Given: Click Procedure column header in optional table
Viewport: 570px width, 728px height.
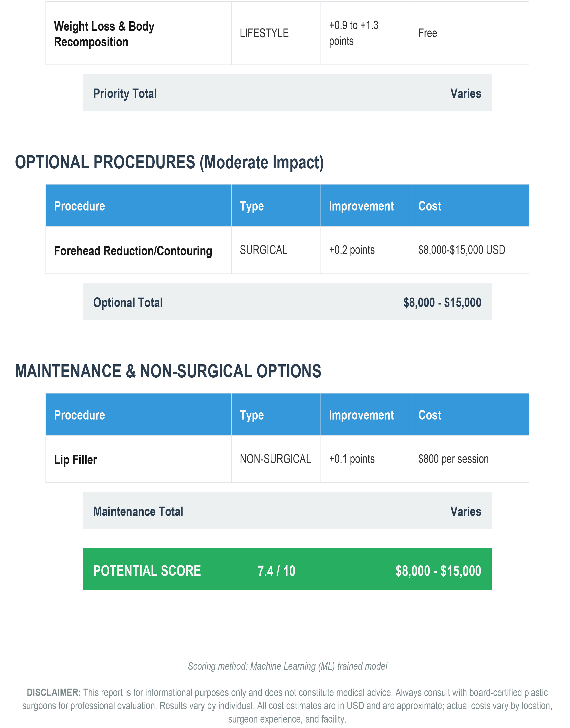Looking at the screenshot, I should click(79, 206).
